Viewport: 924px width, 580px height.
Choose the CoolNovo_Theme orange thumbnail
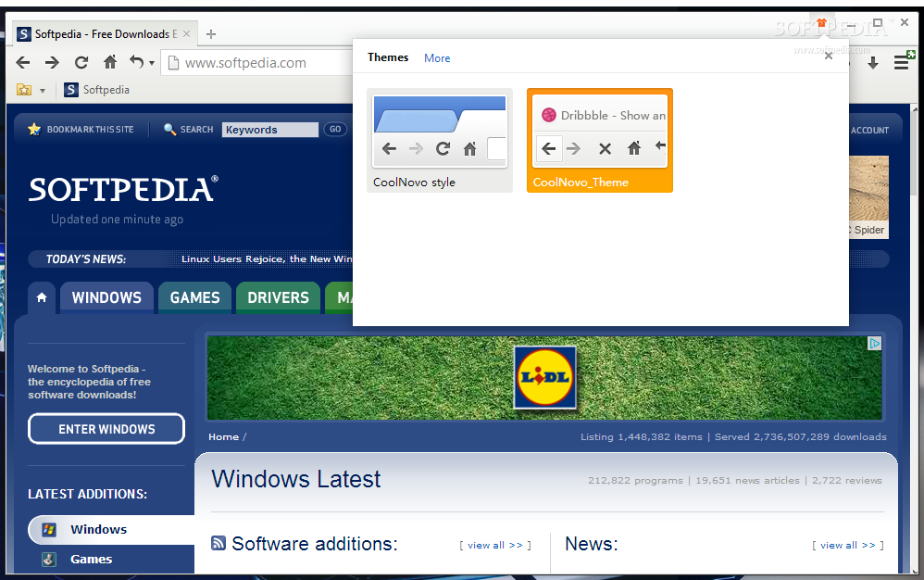point(600,140)
